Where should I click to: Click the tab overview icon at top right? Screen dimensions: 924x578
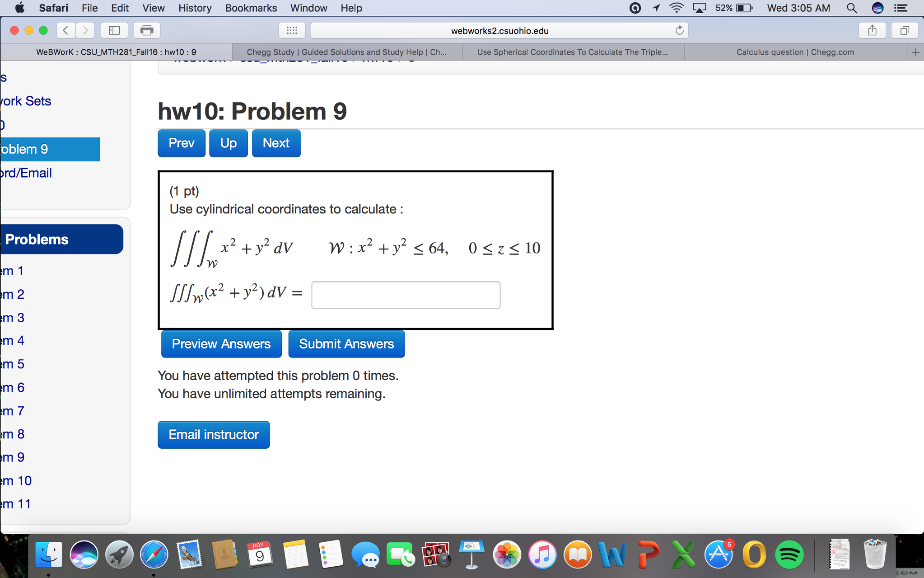[905, 30]
